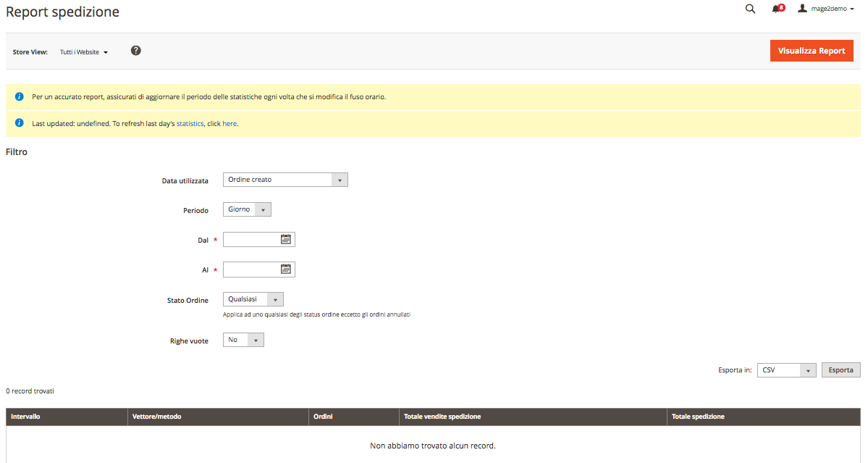Open the Esporta in CSV format dropdown

point(787,370)
